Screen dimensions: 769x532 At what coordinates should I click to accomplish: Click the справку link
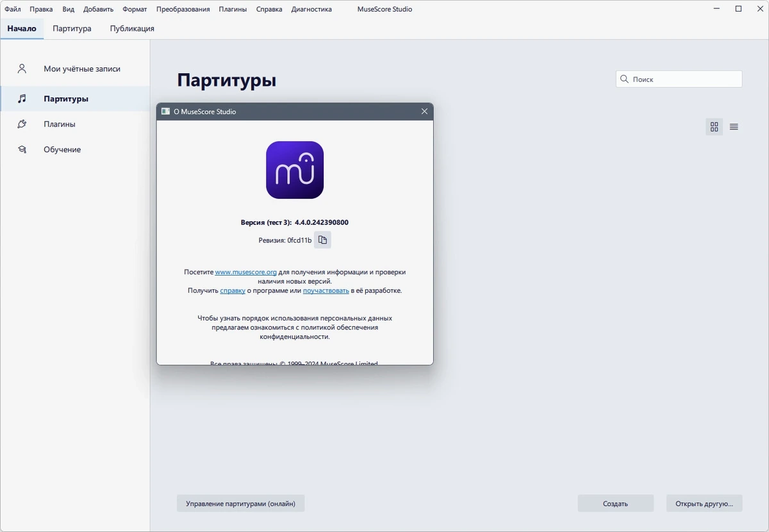point(233,290)
